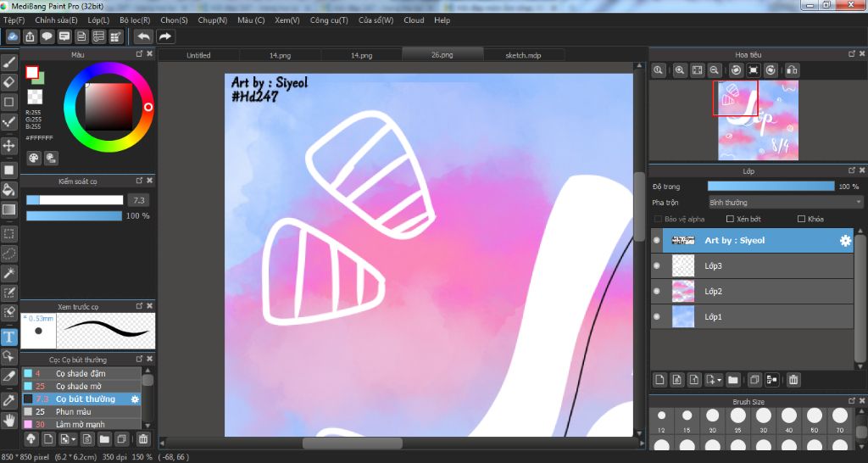Add layer folder in layer panel

(x=733, y=380)
